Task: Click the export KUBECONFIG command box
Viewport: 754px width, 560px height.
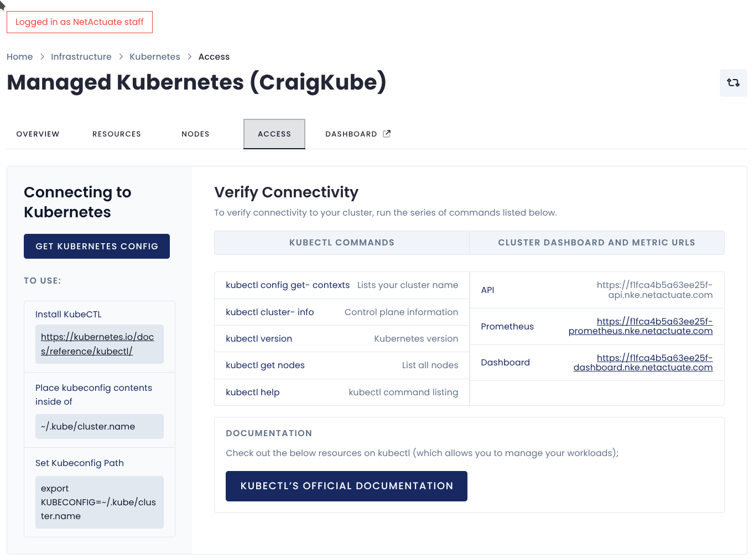Action: [x=100, y=502]
